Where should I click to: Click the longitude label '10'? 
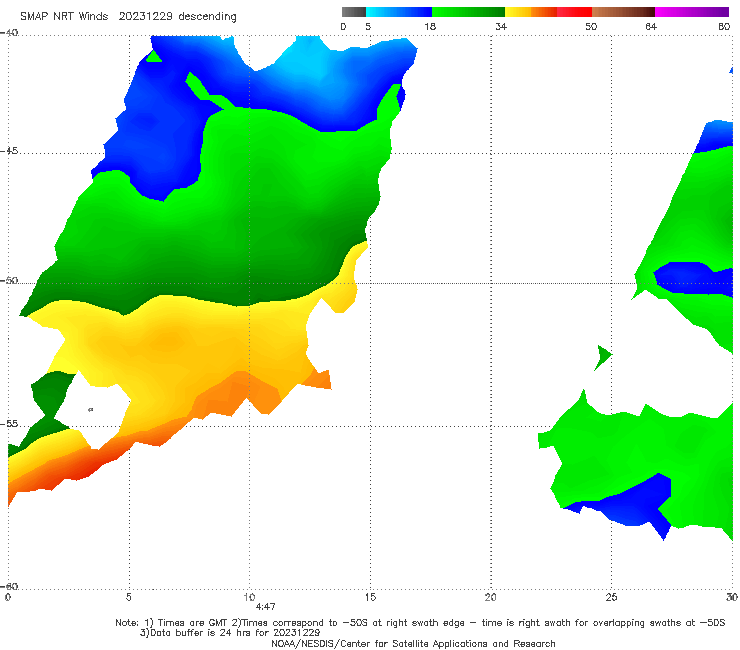click(249, 597)
